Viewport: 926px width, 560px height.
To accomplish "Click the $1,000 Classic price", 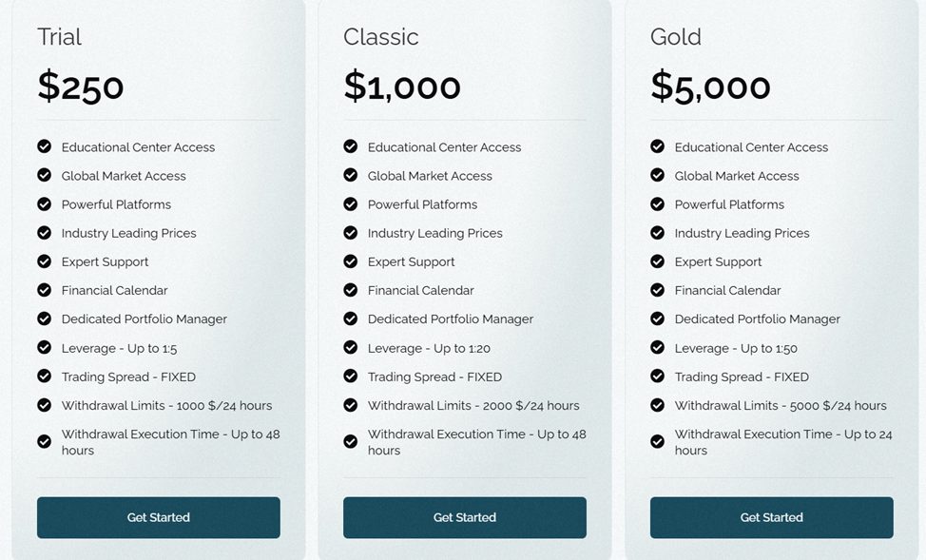I will [402, 87].
